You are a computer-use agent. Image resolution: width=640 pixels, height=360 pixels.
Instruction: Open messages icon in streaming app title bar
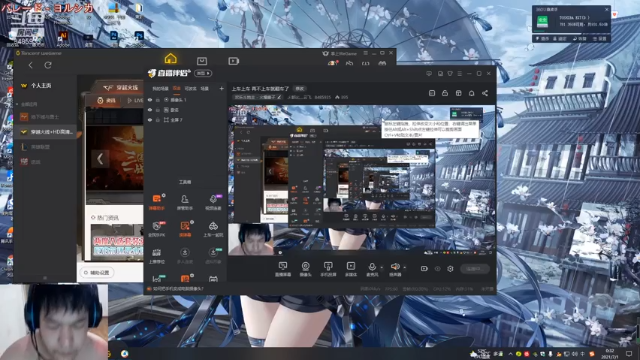tap(429, 73)
